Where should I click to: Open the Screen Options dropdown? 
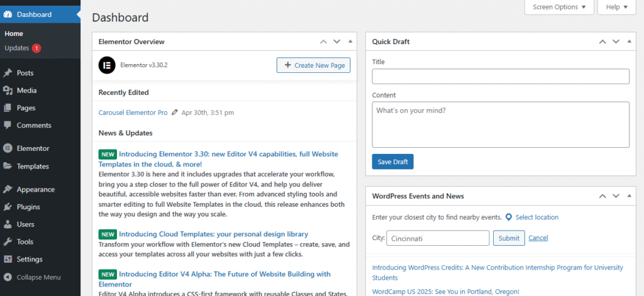[559, 7]
